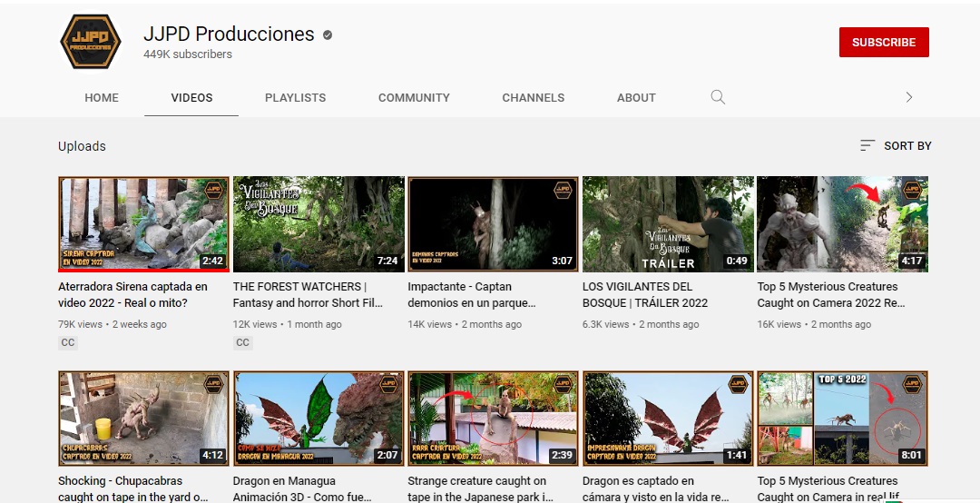Go to the COMMUNITY tab

pyautogui.click(x=414, y=97)
